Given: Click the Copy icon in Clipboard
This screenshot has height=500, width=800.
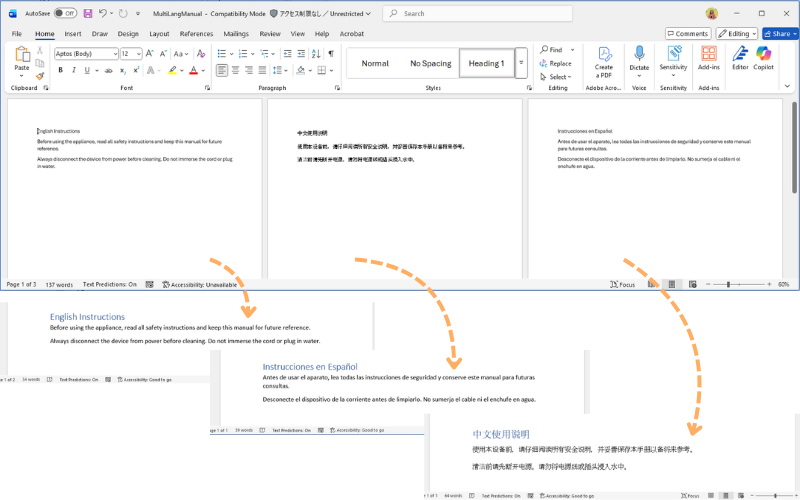Looking at the screenshot, I should tap(39, 63).
